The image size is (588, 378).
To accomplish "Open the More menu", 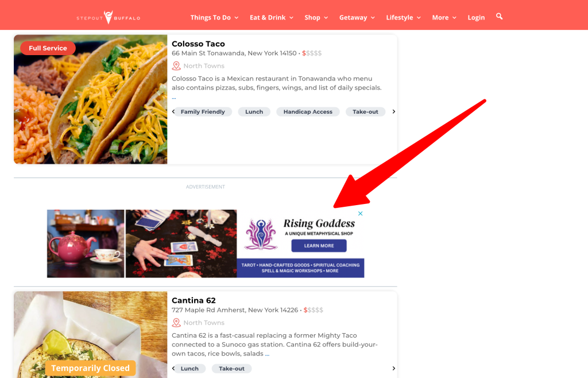I will pyautogui.click(x=444, y=18).
